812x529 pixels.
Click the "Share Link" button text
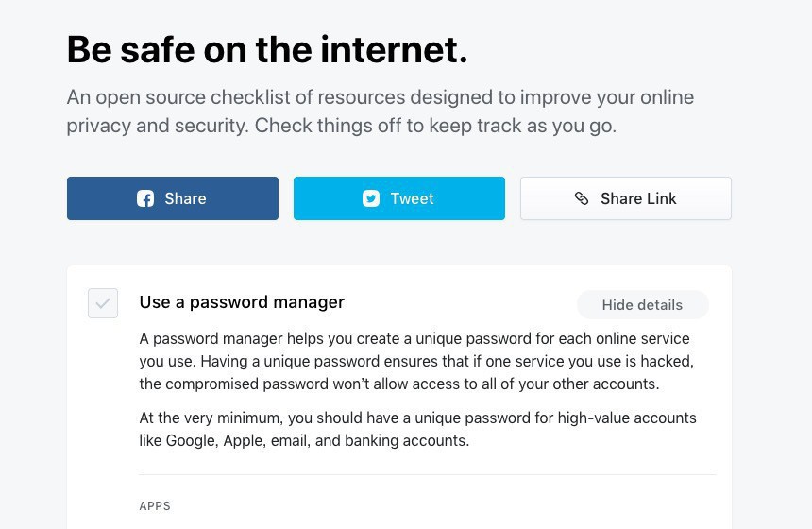(638, 198)
